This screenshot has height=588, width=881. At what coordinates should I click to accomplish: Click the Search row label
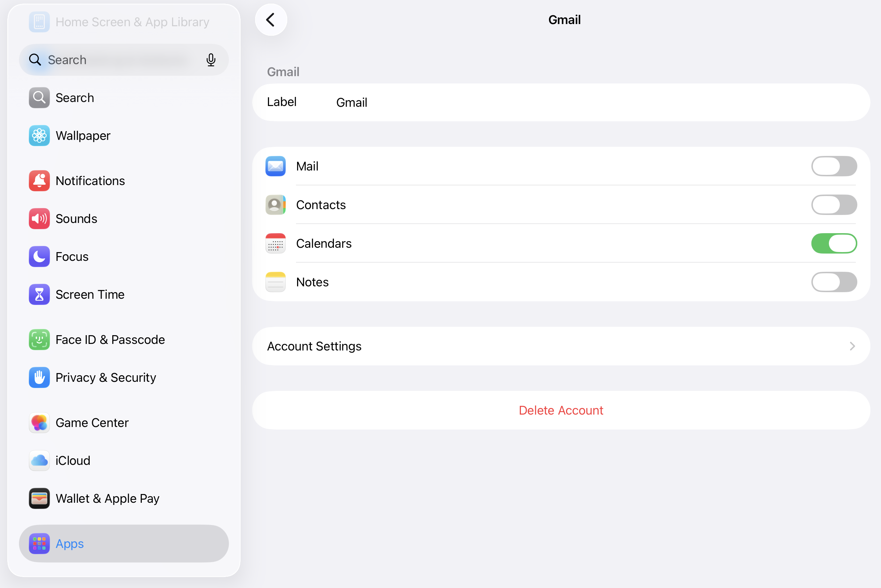(75, 98)
